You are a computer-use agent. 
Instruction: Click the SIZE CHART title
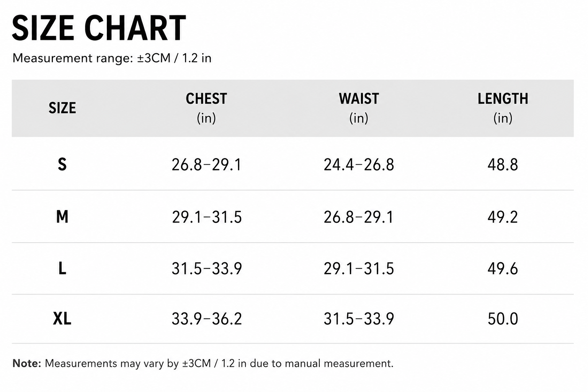tap(99, 28)
